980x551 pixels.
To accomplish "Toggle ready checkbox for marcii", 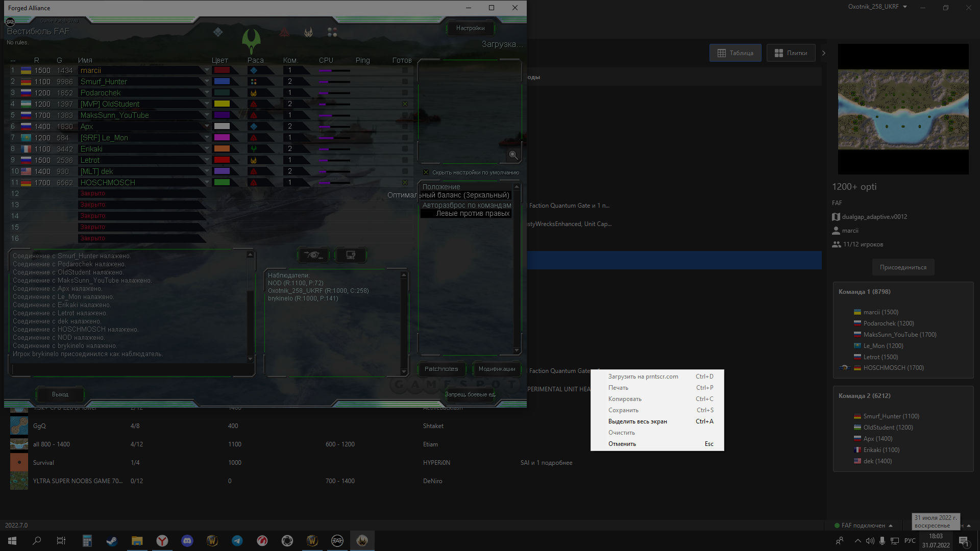I will click(x=405, y=70).
